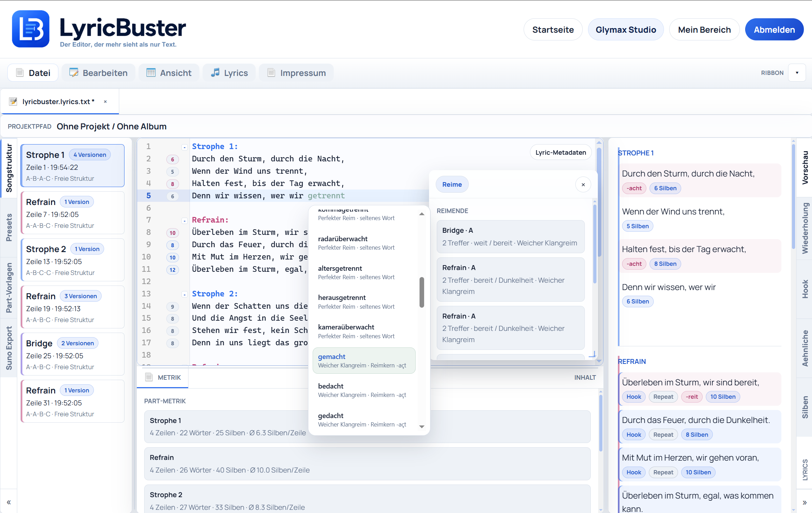The height and width of the screenshot is (513, 812).
Task: Click the rhyme suggestion list scrollbar thumb
Action: 422,292
